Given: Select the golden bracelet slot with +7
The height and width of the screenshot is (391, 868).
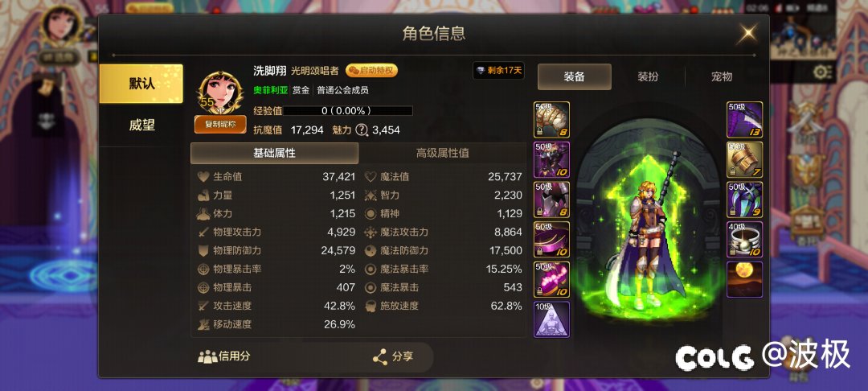Looking at the screenshot, I should 744,159.
